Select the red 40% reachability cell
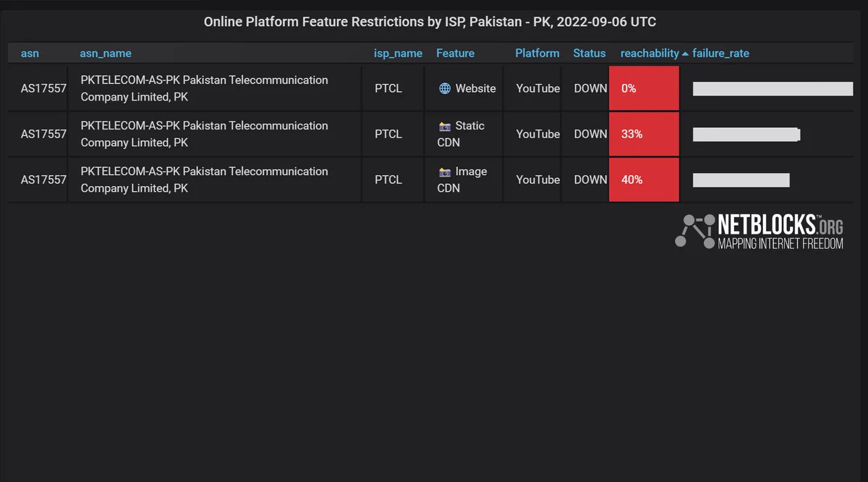The image size is (868, 482). [x=644, y=179]
